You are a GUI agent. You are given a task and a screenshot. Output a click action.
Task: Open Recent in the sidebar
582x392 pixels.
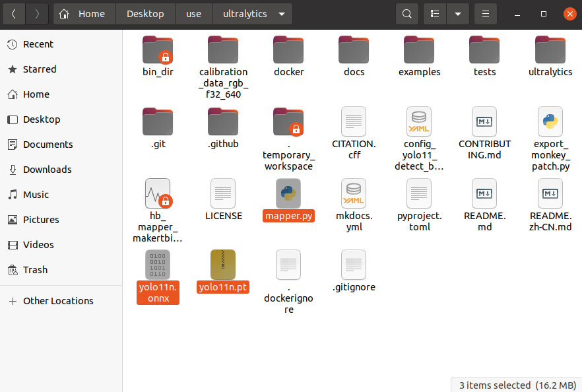38,44
